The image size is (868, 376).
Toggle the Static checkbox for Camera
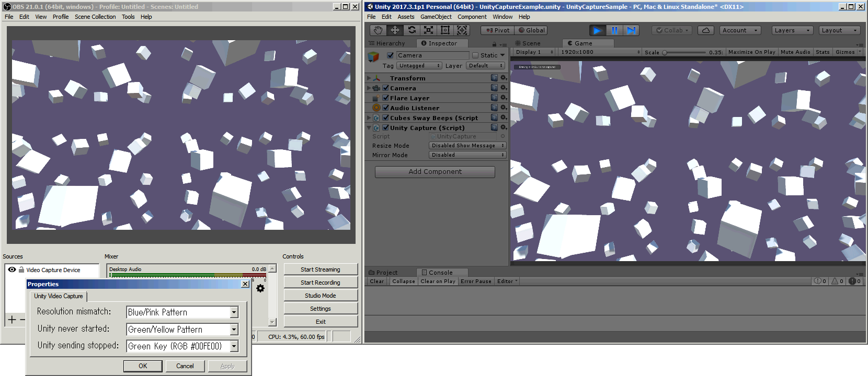(475, 55)
